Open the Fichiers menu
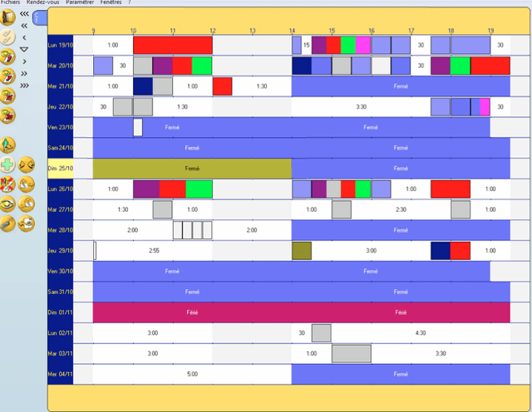The height and width of the screenshot is (412, 532). [x=10, y=2]
